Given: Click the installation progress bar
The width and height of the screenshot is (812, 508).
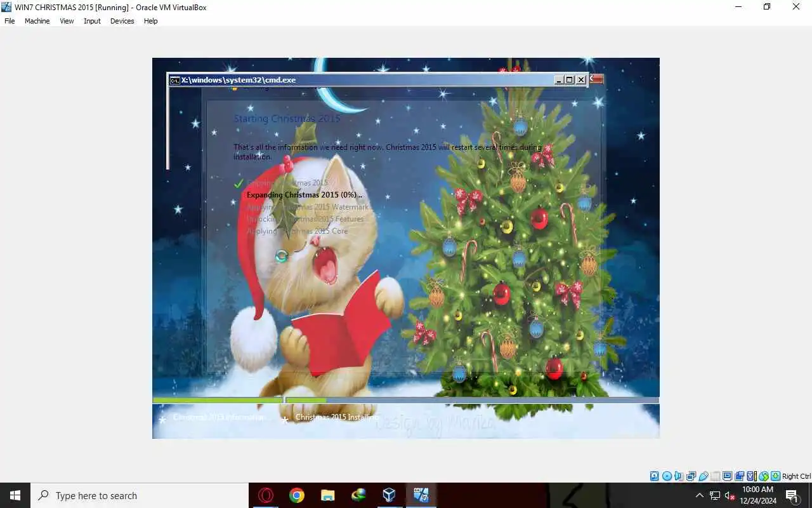Looking at the screenshot, I should pyautogui.click(x=406, y=400).
